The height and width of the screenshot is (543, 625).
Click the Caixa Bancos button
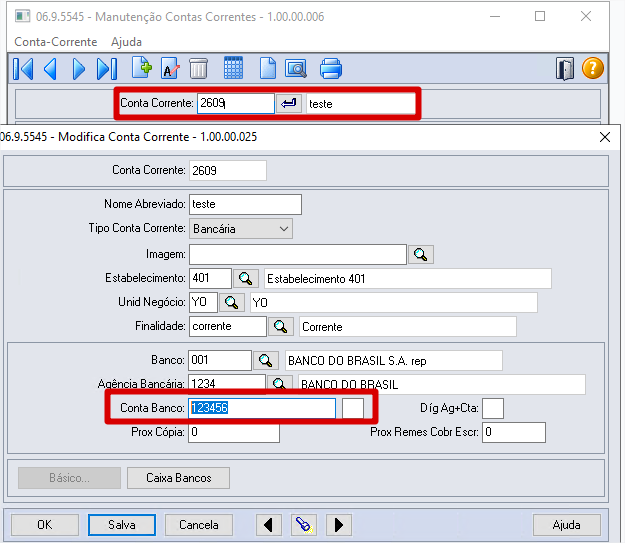pos(179,478)
